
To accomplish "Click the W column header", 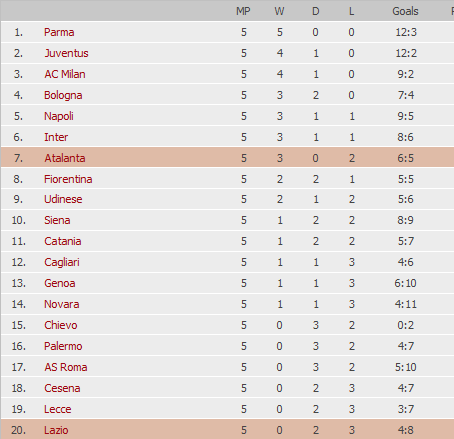I will [x=279, y=11].
